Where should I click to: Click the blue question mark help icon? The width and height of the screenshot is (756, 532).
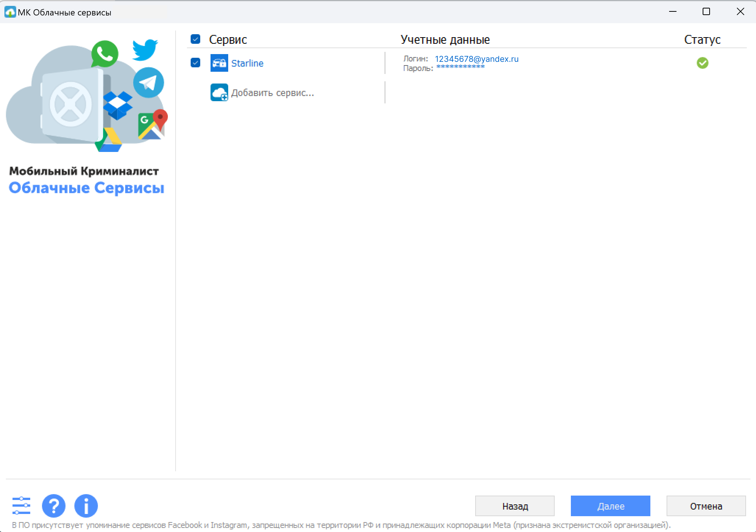click(54, 506)
